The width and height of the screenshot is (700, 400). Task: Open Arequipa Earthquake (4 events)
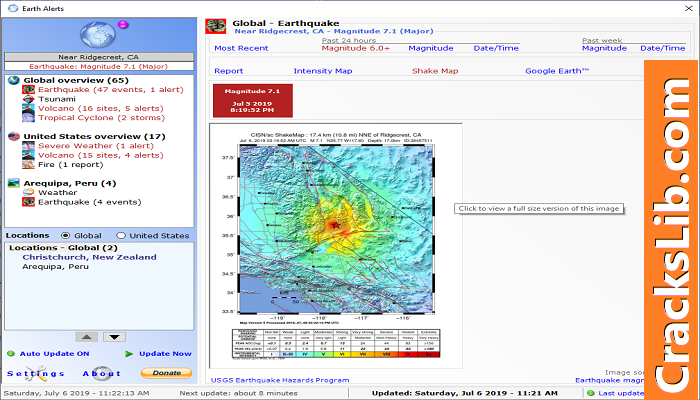pos(89,202)
